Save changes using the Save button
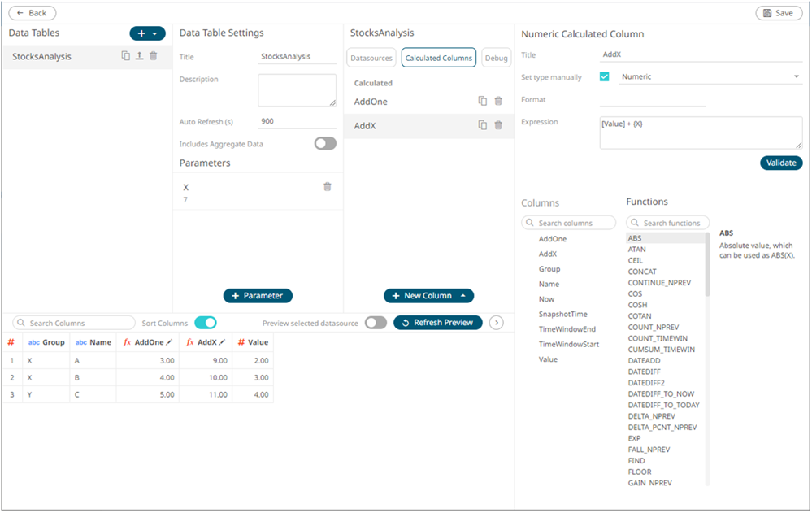812x513 pixels. coord(778,13)
